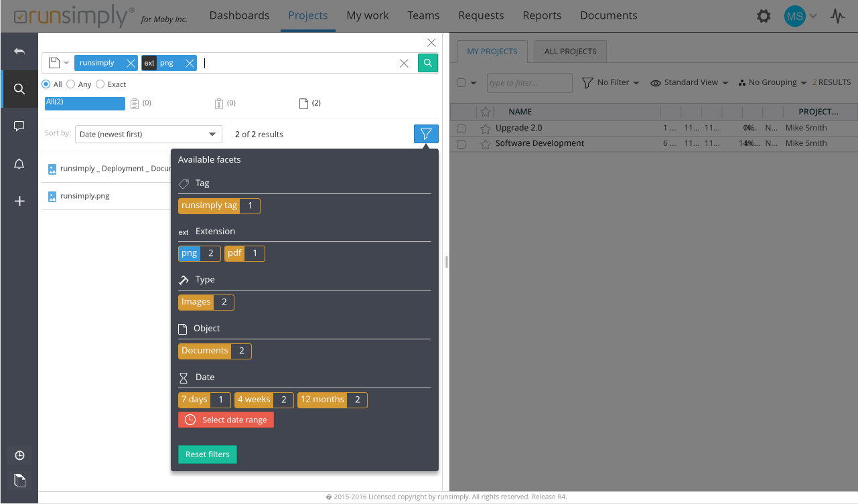Go to the Reports menu
The width and height of the screenshot is (858, 504).
pos(542,15)
